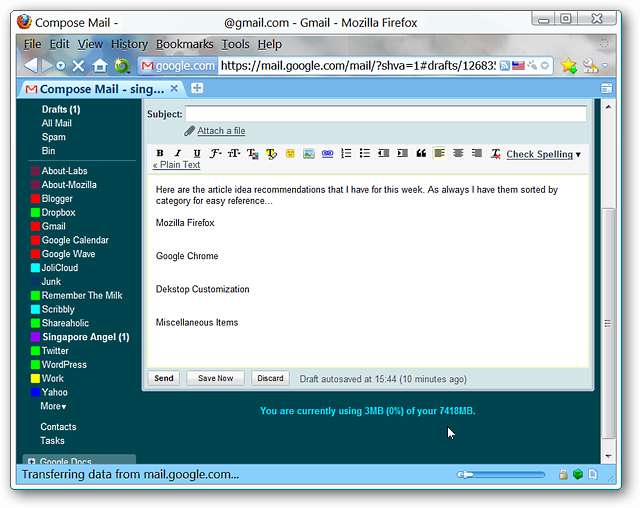Screen dimensions: 640x508
Task: Open the Check Spelling dropdown
Action: [544, 155]
